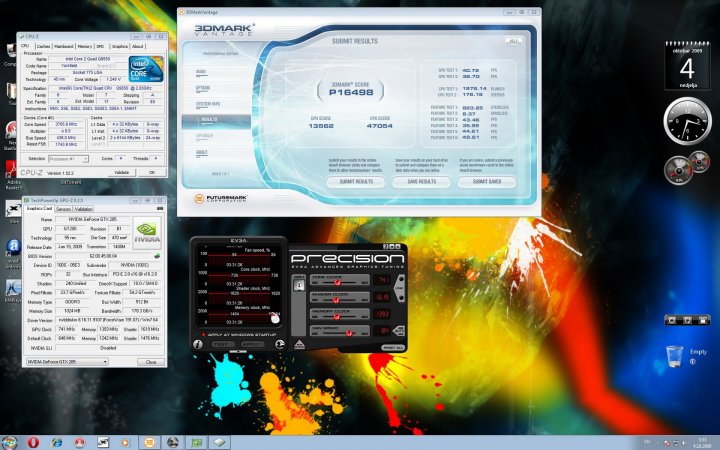Select the SPD tab in CPU-Z
The image size is (720, 450).
[100, 46]
